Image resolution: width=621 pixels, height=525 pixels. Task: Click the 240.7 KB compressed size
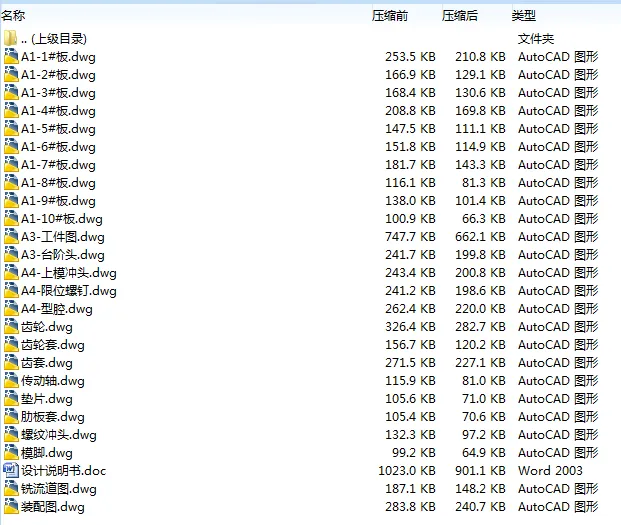(480, 507)
